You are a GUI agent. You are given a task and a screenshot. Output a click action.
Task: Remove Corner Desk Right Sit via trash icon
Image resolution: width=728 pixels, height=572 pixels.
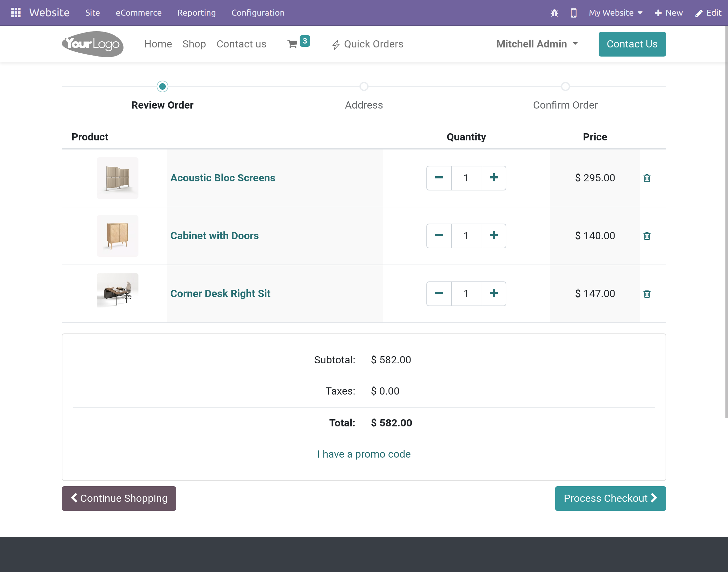pos(647,294)
